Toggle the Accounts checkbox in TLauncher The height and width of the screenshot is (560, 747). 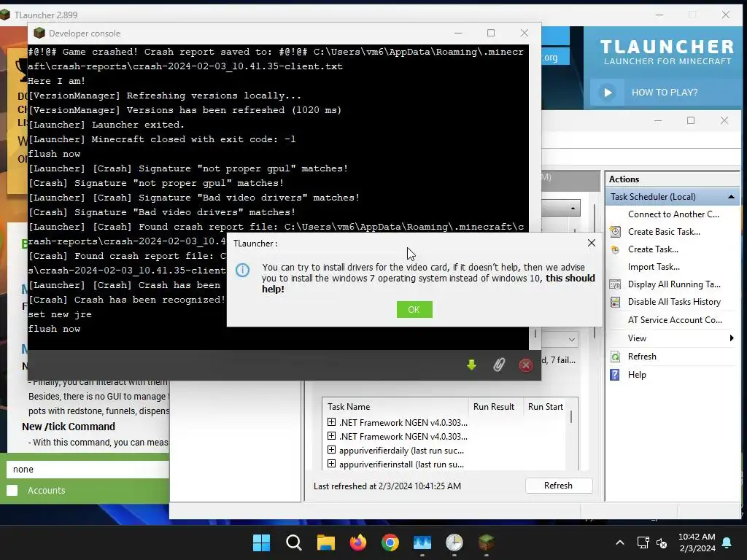click(x=12, y=491)
